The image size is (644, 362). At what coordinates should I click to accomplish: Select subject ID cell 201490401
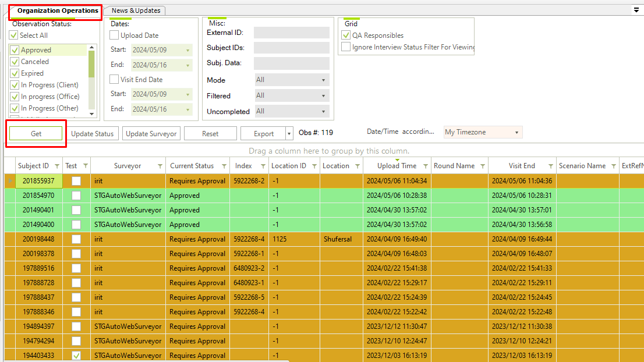[38, 210]
